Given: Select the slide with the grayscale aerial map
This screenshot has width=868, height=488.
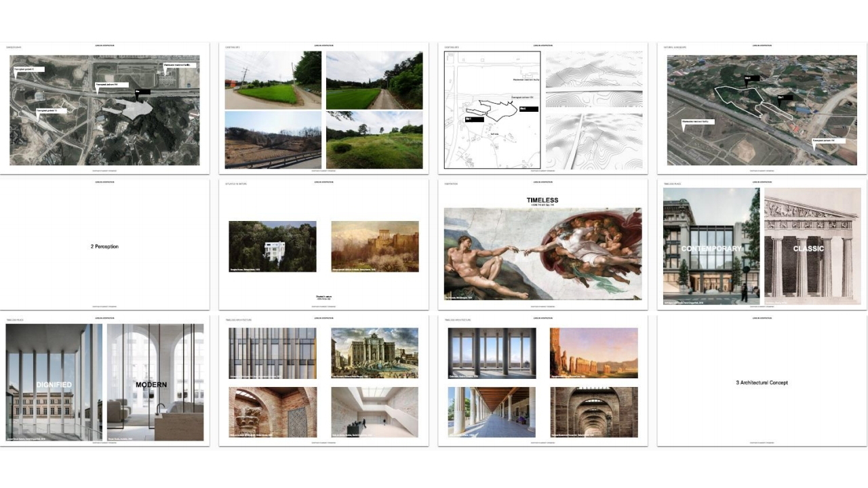Looking at the screenshot, I should pyautogui.click(x=105, y=108).
